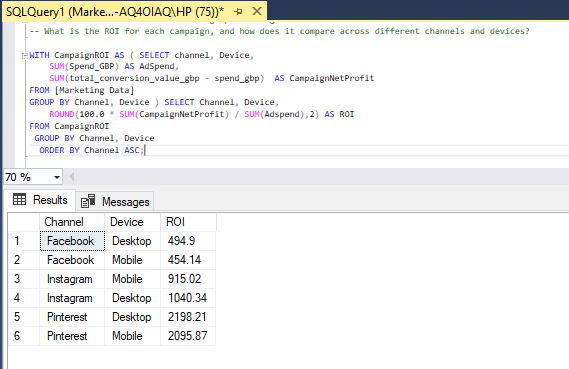Select row 3 header in results
569x369 pixels.
pos(24,279)
